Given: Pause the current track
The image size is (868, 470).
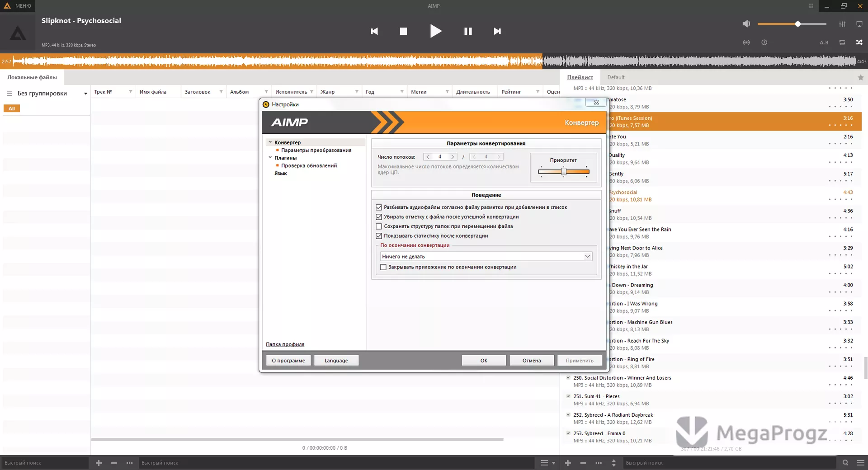Looking at the screenshot, I should pyautogui.click(x=468, y=31).
